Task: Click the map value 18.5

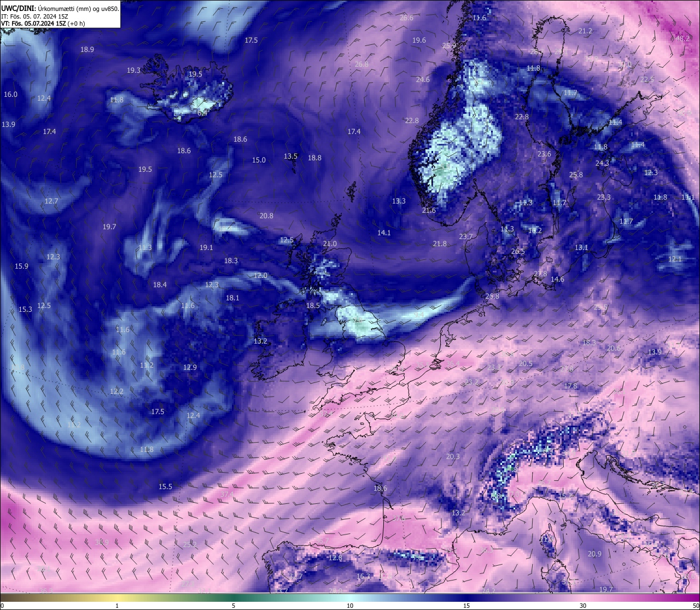Action: pyautogui.click(x=313, y=305)
